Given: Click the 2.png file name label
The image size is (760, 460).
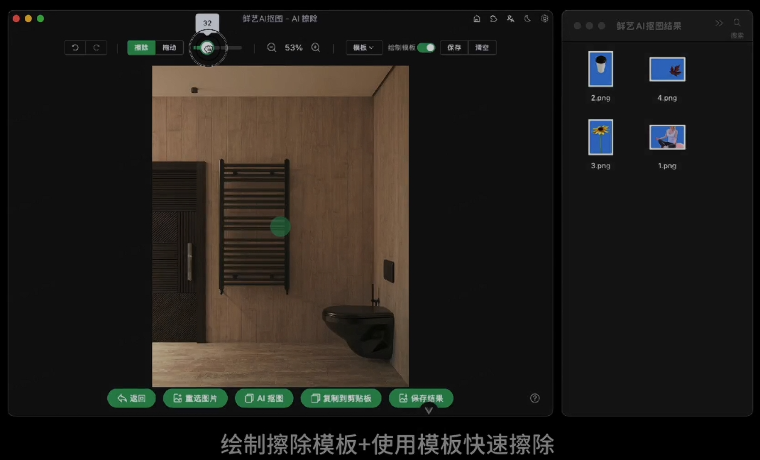Looking at the screenshot, I should 601,98.
